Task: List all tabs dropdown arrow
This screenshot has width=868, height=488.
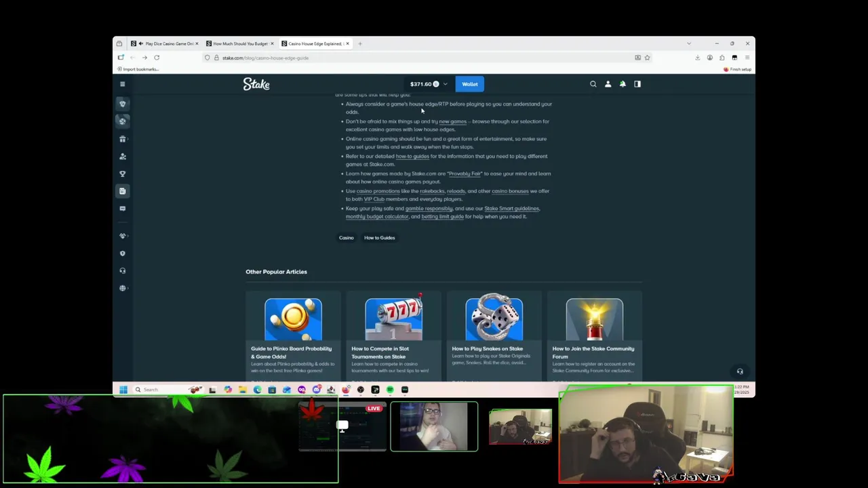Action: click(689, 43)
